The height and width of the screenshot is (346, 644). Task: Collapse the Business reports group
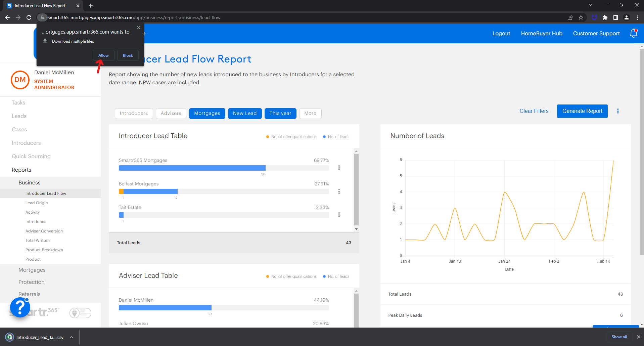click(30, 183)
